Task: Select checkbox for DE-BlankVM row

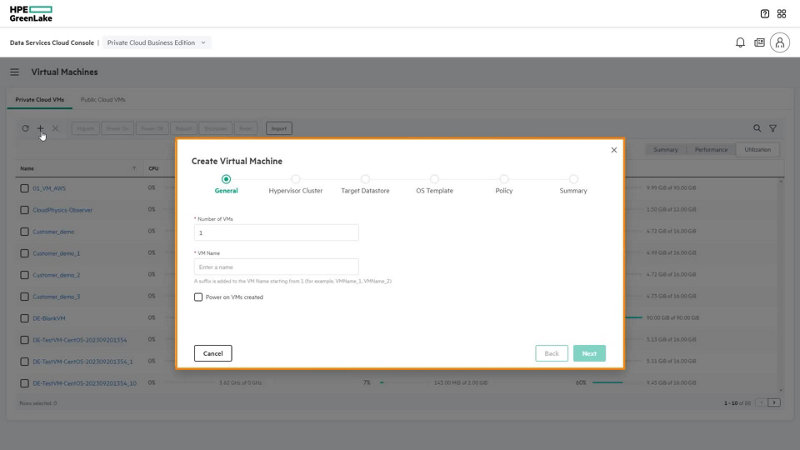Action: [24, 318]
